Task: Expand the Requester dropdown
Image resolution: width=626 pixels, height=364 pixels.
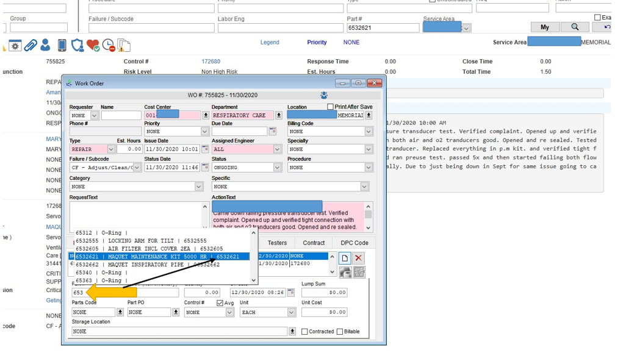Action: point(94,115)
